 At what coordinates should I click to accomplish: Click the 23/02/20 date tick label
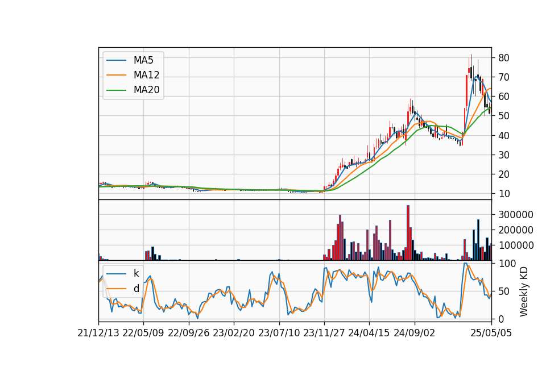234,333
